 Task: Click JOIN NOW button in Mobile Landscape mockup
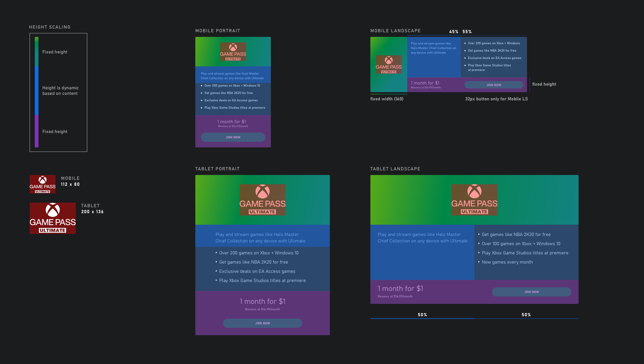494,85
